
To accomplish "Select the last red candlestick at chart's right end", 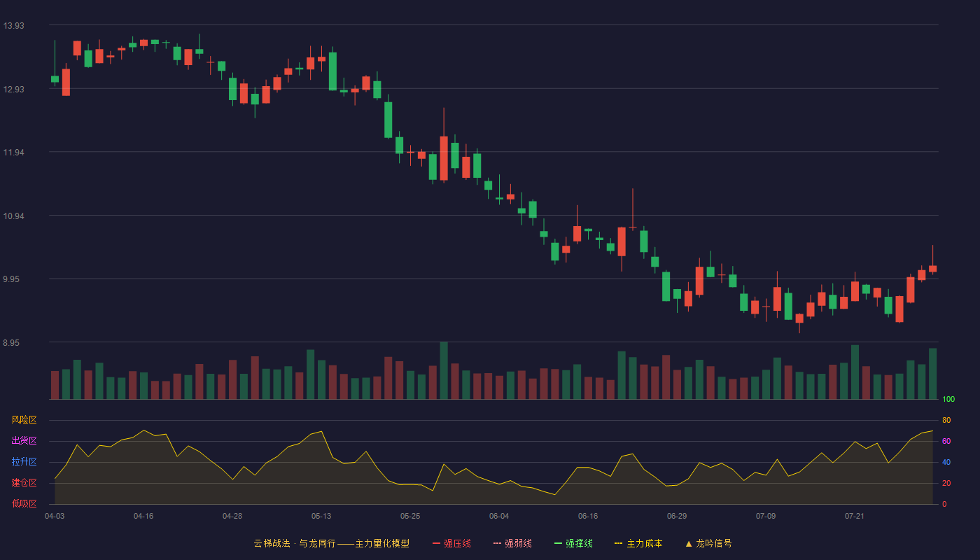I will coord(932,269).
